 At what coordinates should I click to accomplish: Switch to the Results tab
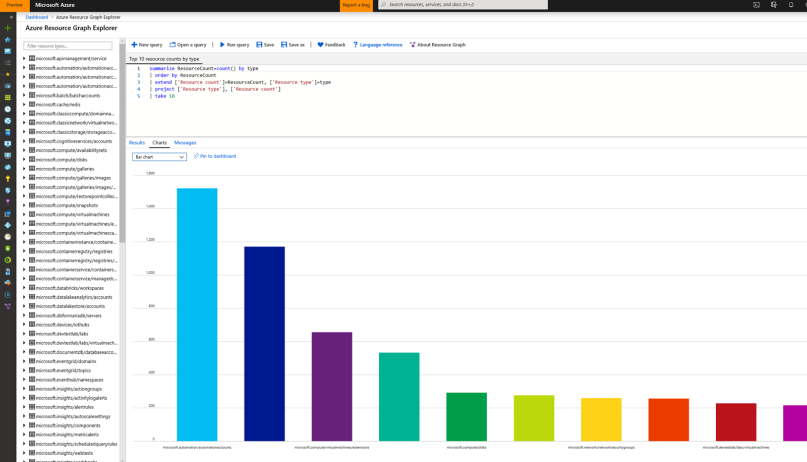tap(137, 143)
